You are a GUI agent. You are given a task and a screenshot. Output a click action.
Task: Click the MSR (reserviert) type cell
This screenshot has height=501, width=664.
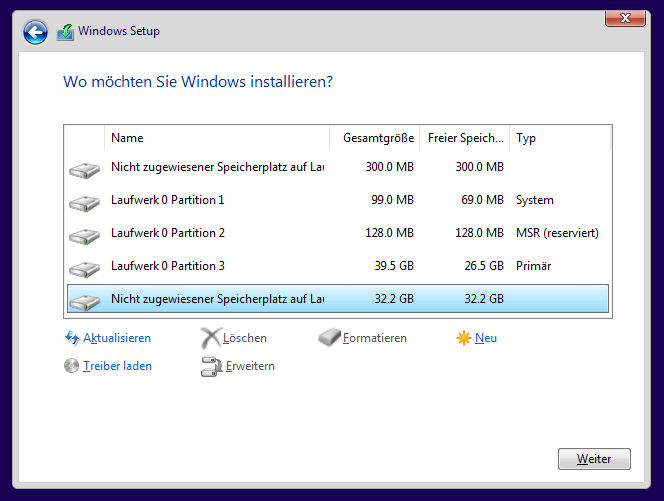point(557,233)
